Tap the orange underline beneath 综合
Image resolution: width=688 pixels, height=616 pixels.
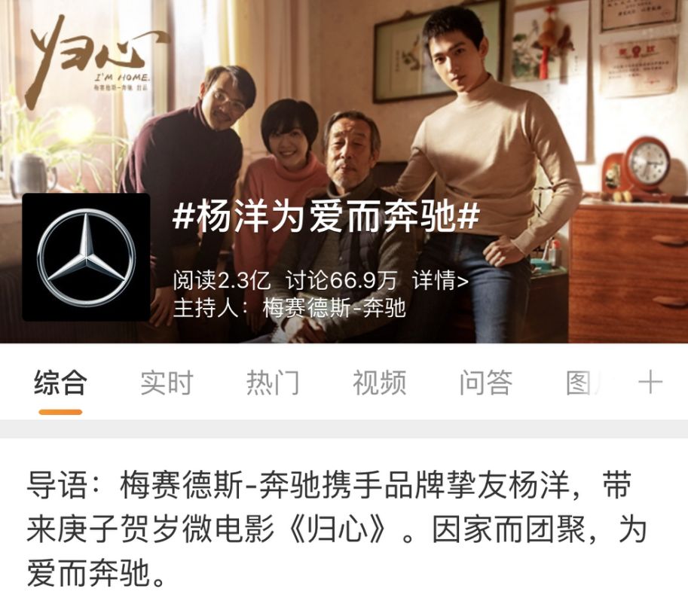tap(60, 412)
